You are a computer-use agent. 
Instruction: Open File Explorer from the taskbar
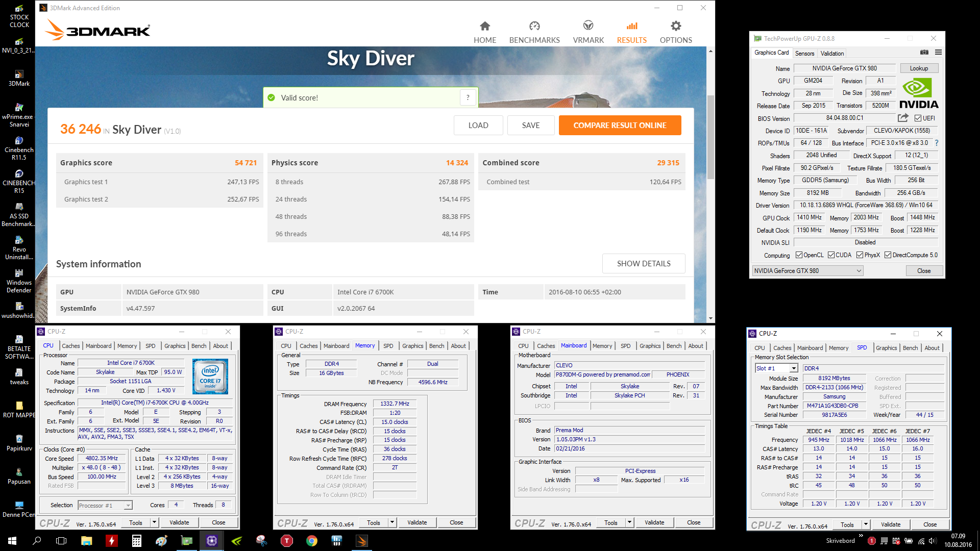[86, 541]
